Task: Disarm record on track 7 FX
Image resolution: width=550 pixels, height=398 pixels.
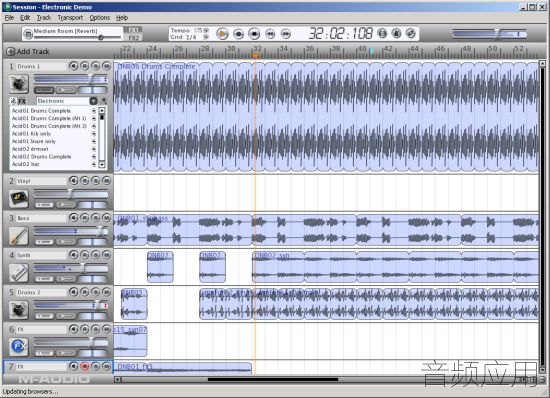Action: pyautogui.click(x=85, y=366)
